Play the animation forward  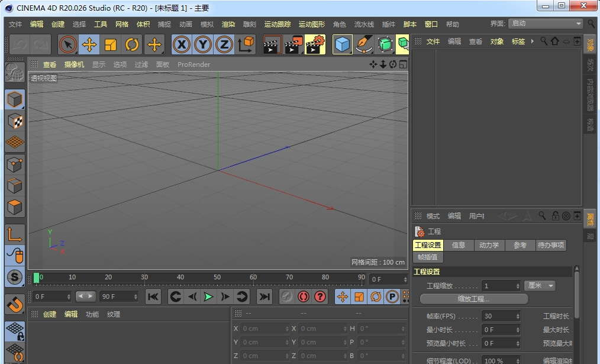[x=208, y=297]
